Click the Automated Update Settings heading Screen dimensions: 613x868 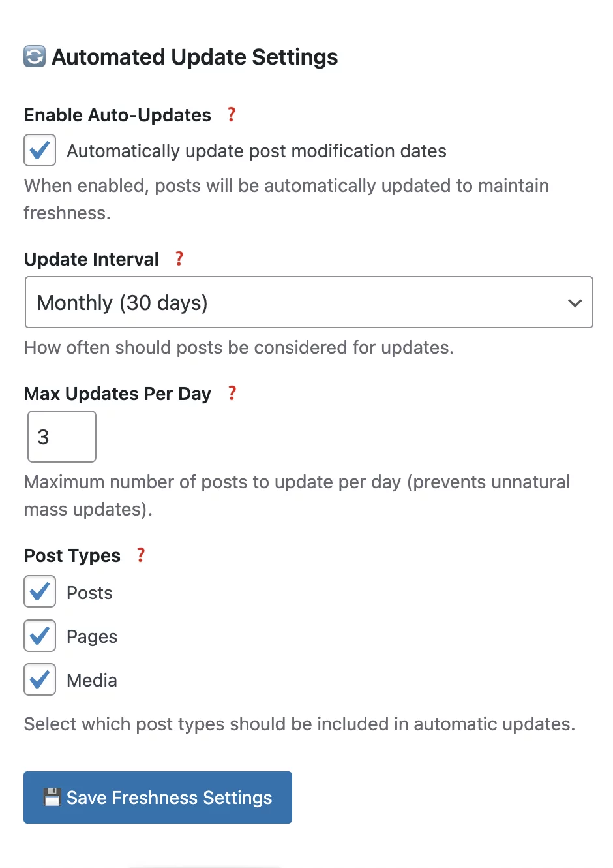[x=194, y=57]
